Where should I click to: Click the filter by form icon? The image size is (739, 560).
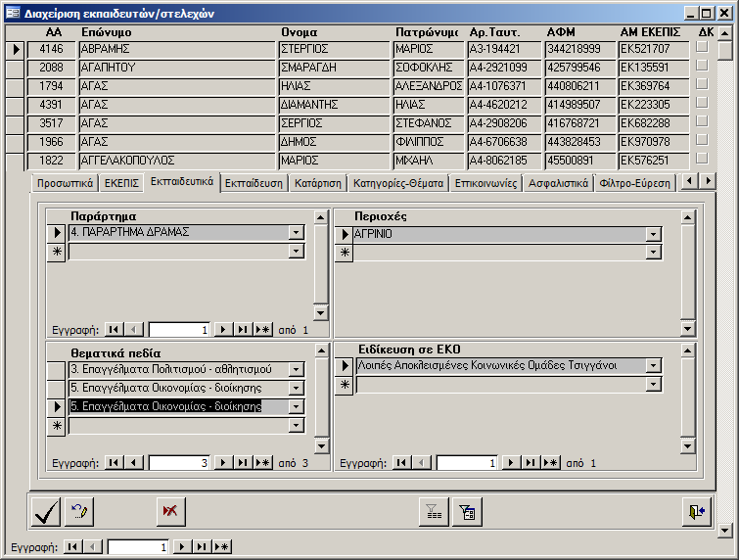[466, 511]
